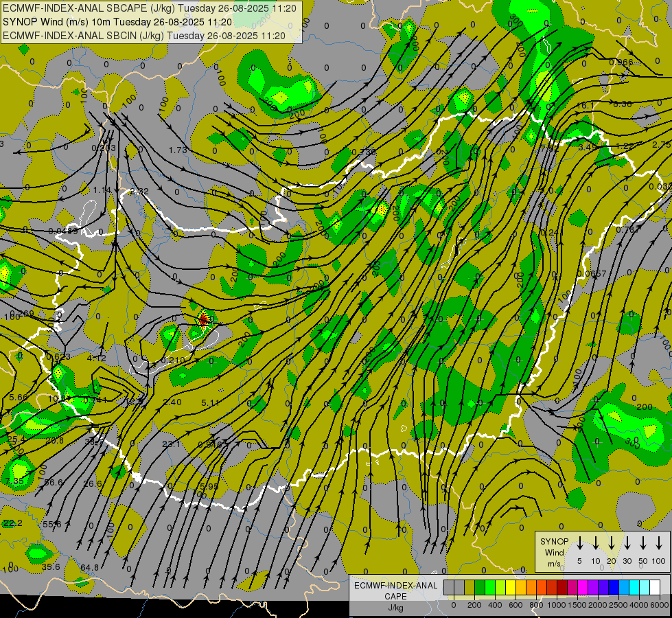Click the 26.6 value label
Viewport: 672px width, 618px height.
(x=93, y=484)
